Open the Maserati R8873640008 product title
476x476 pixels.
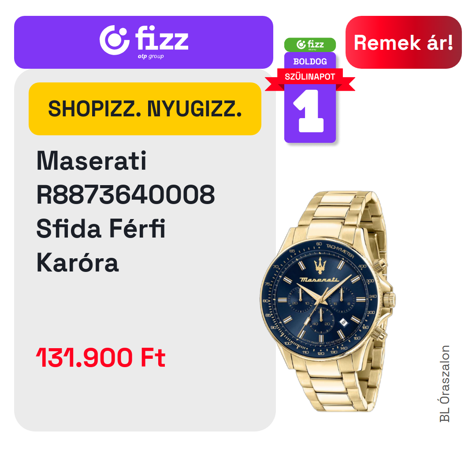125,212
